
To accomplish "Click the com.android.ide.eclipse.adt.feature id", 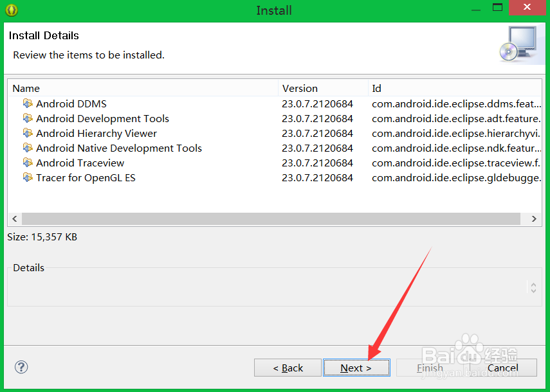I will 456,118.
